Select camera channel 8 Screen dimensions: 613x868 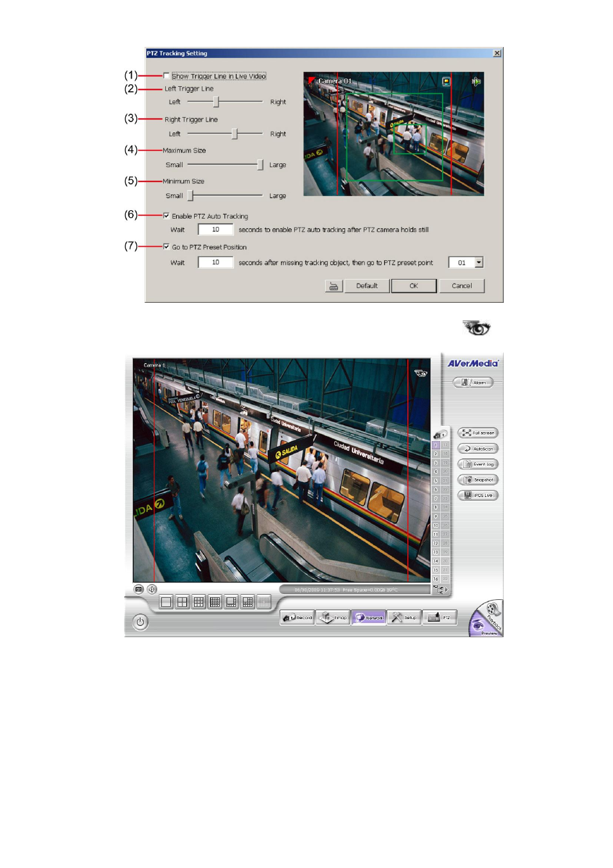436,507
